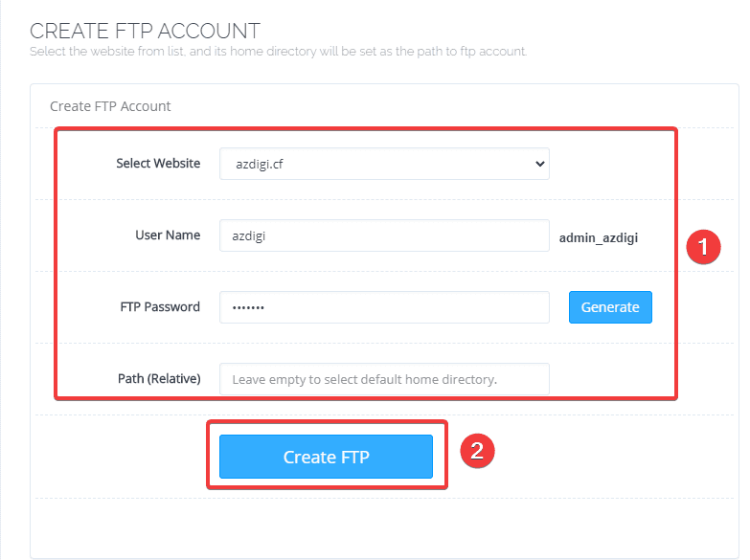750x560 pixels.
Task: Click the red circle badge numbered 2
Action: click(x=477, y=450)
